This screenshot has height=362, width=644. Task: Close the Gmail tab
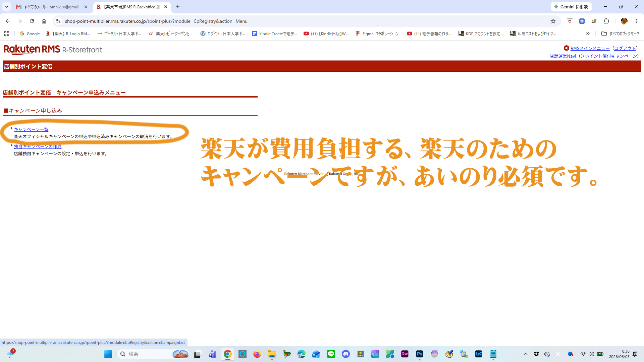tap(86, 7)
